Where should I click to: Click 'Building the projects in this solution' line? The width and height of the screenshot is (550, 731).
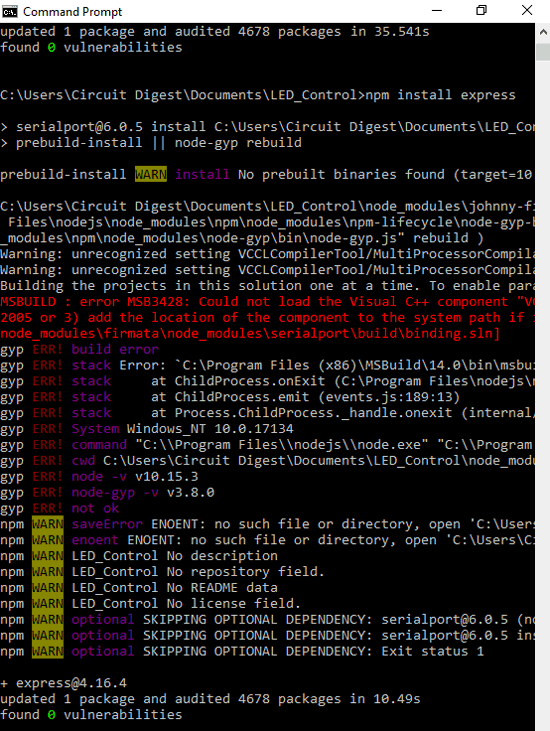coord(268,285)
